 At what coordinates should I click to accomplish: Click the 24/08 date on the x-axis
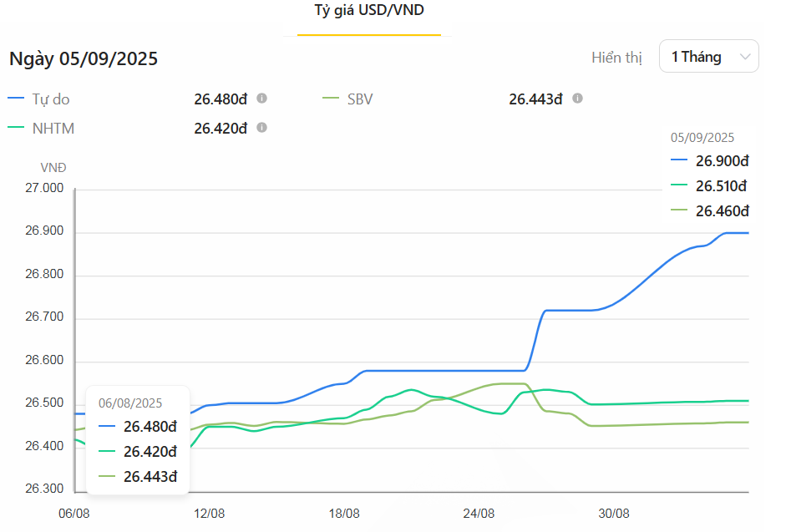pyautogui.click(x=479, y=513)
